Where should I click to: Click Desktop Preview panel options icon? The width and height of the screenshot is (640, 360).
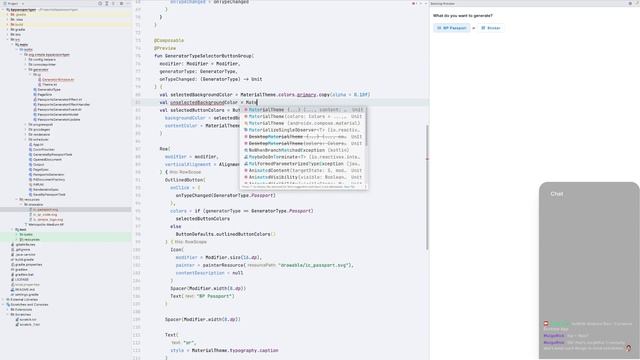click(630, 3)
